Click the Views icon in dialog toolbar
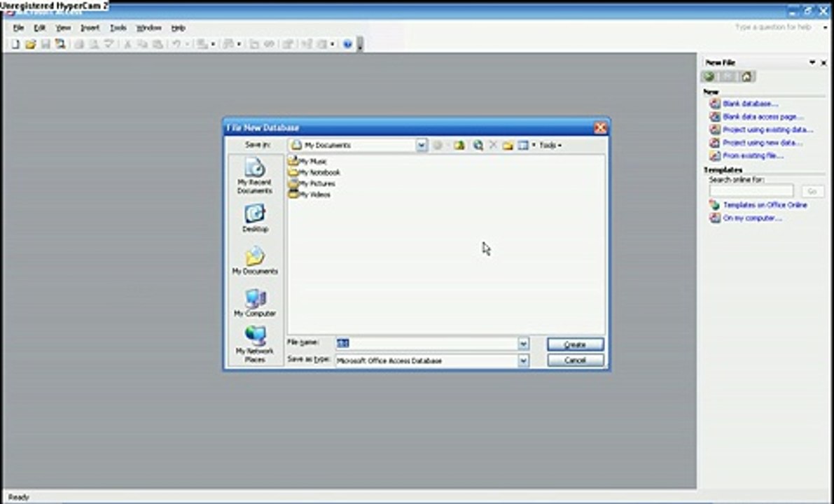834x504 pixels. tap(523, 145)
